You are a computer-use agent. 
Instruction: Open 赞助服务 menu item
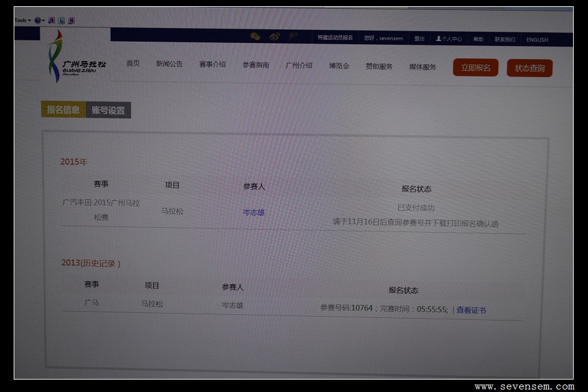(x=379, y=67)
